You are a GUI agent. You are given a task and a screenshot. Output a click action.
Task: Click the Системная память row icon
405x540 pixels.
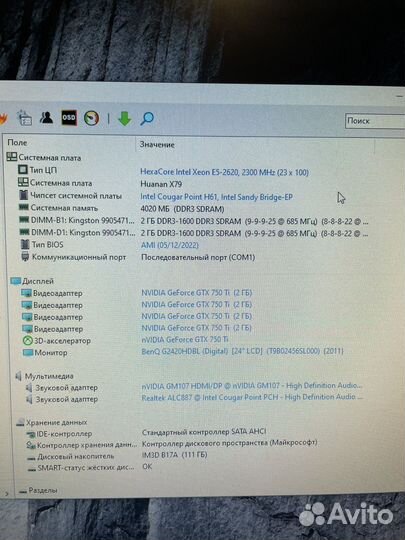point(23,207)
